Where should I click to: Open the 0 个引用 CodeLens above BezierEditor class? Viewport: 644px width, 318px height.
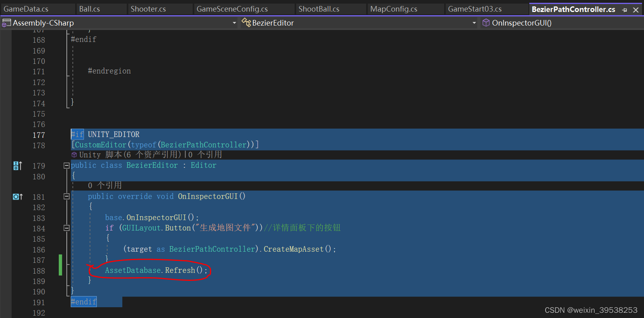(205, 155)
